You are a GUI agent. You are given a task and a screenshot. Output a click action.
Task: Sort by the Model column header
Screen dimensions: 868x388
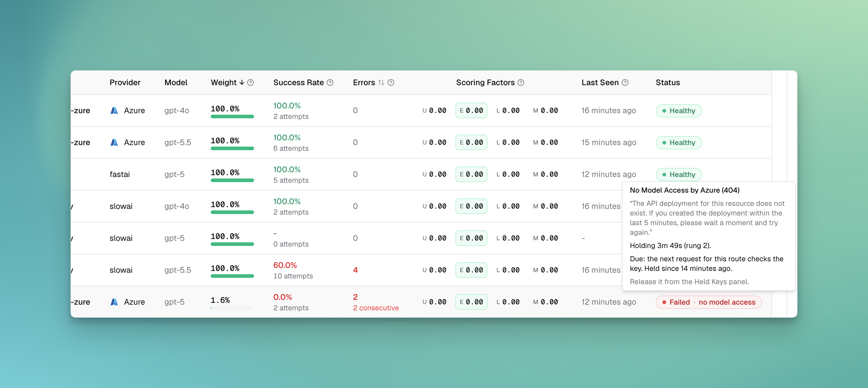tap(176, 82)
